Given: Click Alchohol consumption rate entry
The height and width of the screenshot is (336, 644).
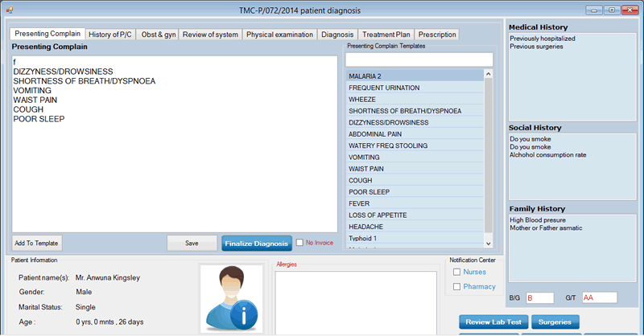Looking at the screenshot, I should (x=548, y=154).
